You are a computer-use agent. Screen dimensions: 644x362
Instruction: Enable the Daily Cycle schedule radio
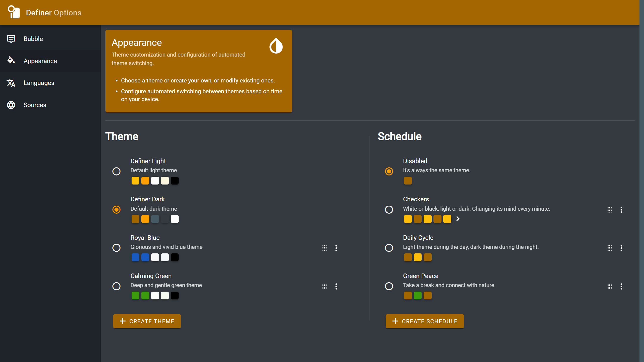pyautogui.click(x=389, y=248)
